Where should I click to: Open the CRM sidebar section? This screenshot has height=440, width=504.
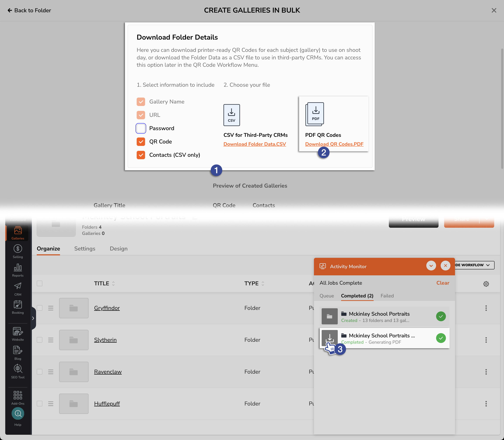pos(18,289)
